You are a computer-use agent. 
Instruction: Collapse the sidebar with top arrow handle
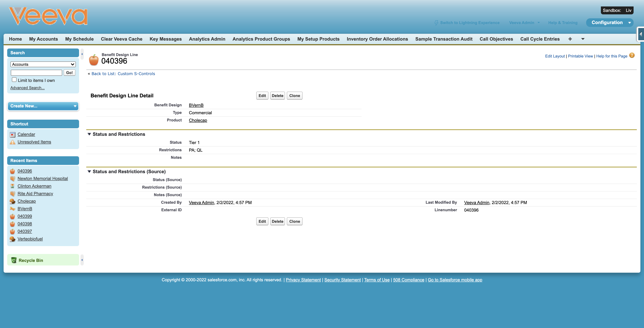click(82, 54)
